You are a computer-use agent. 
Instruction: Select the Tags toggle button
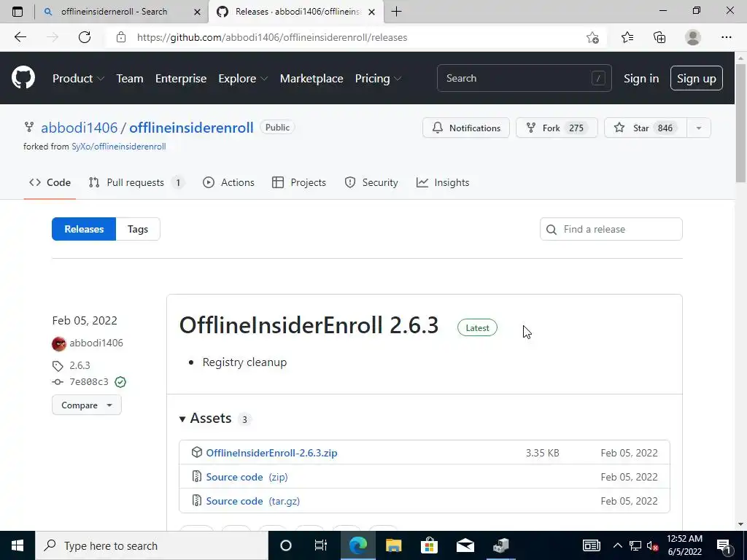point(138,229)
